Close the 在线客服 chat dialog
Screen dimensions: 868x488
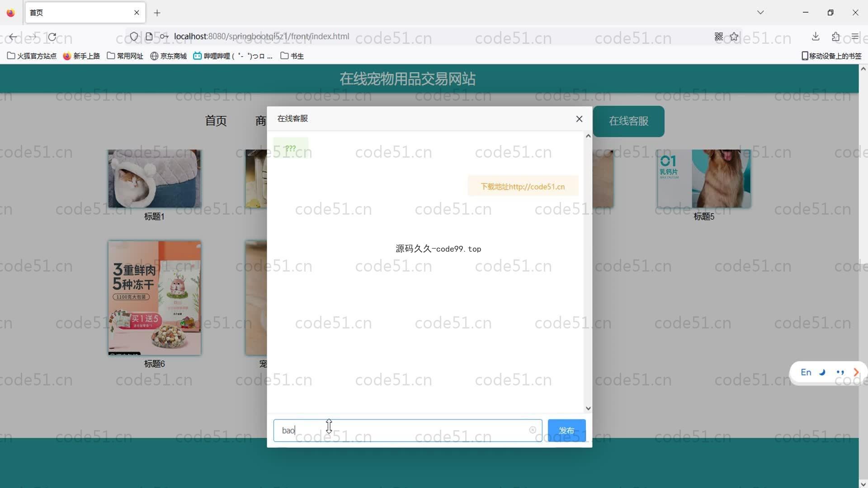click(x=579, y=119)
